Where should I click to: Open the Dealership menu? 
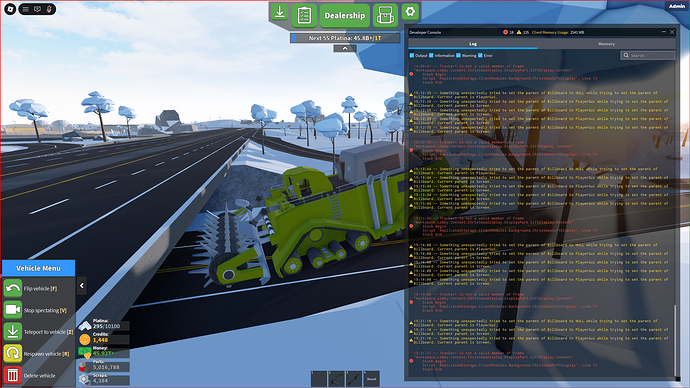tap(345, 16)
